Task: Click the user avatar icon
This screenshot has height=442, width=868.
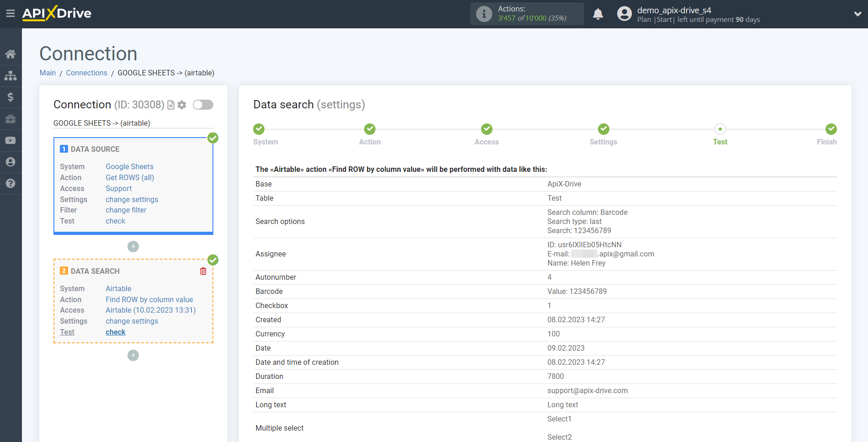Action: tap(624, 14)
